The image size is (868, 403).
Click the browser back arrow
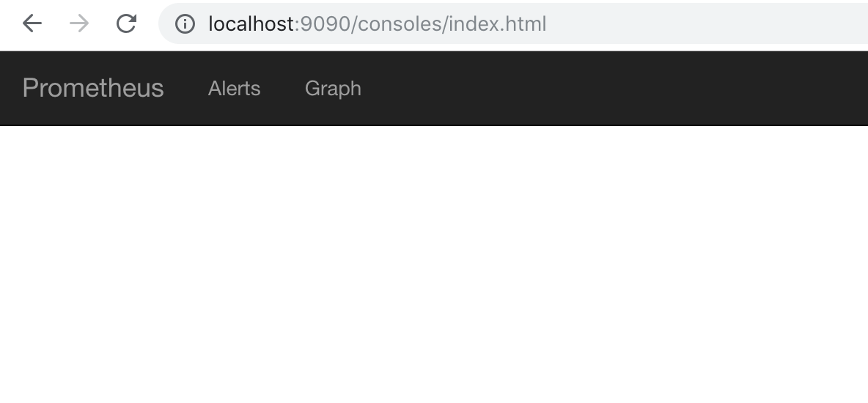pyautogui.click(x=32, y=23)
